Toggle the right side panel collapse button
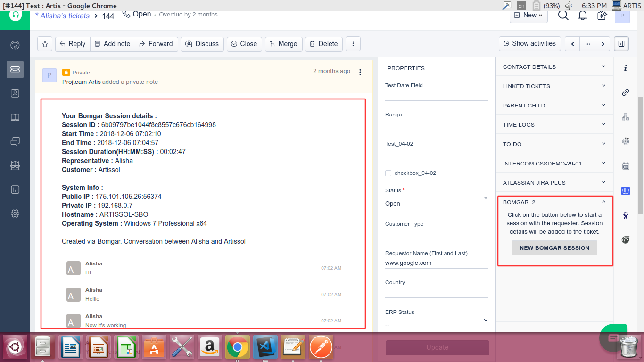The height and width of the screenshot is (362, 644). coord(621,44)
